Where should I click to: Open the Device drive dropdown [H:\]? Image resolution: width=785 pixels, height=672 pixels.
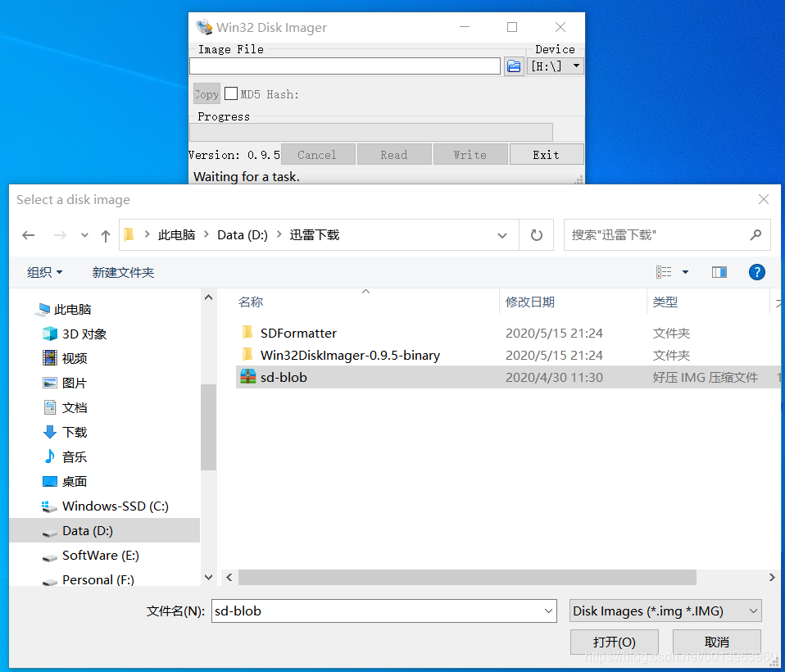(x=556, y=66)
